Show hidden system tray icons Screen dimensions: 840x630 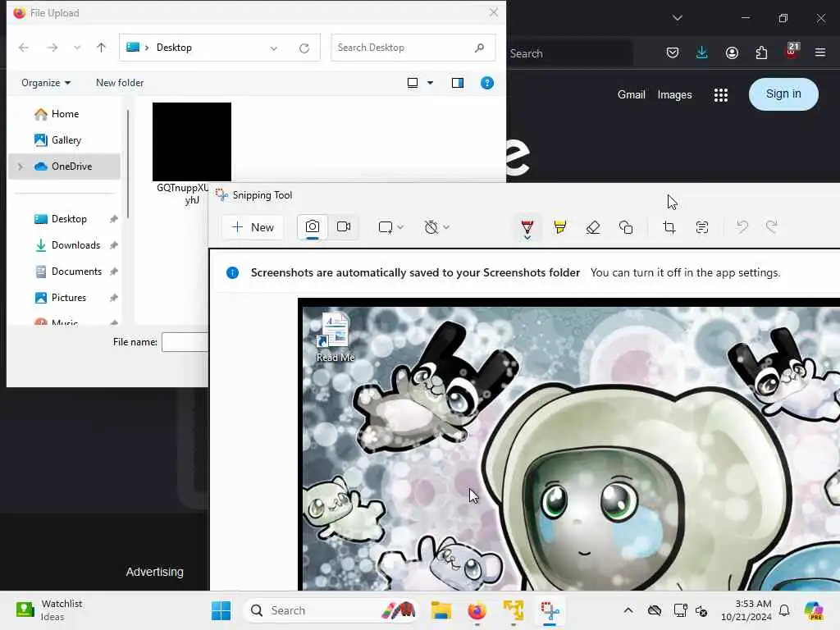coord(628,610)
